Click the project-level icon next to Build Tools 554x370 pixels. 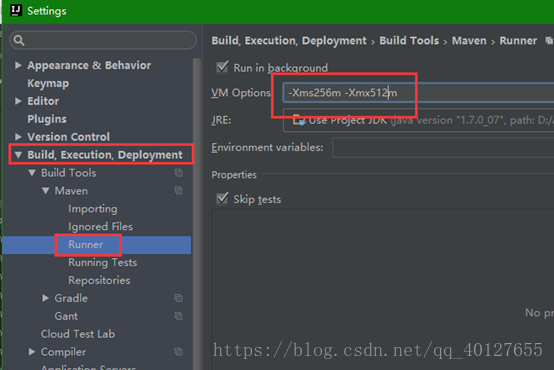pyautogui.click(x=178, y=173)
